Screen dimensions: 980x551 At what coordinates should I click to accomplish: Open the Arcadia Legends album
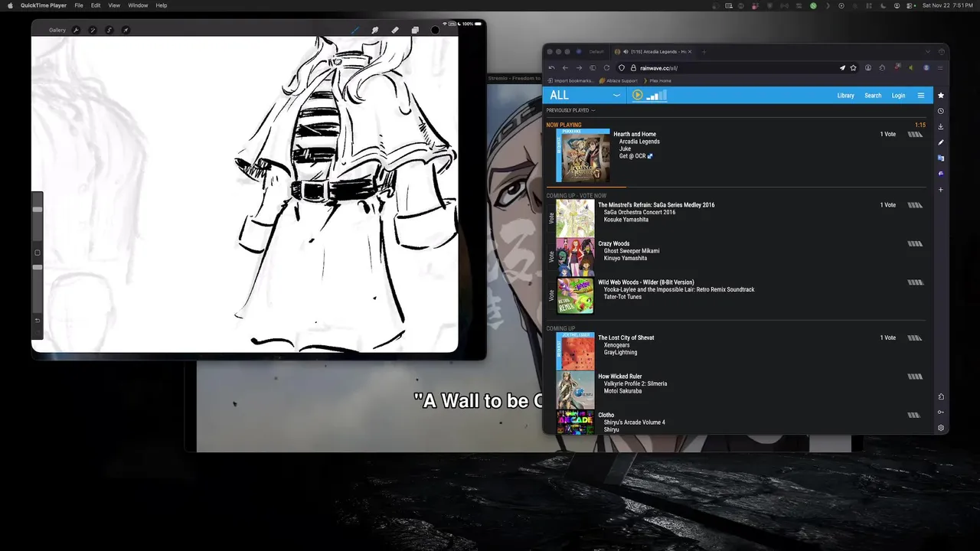639,142
